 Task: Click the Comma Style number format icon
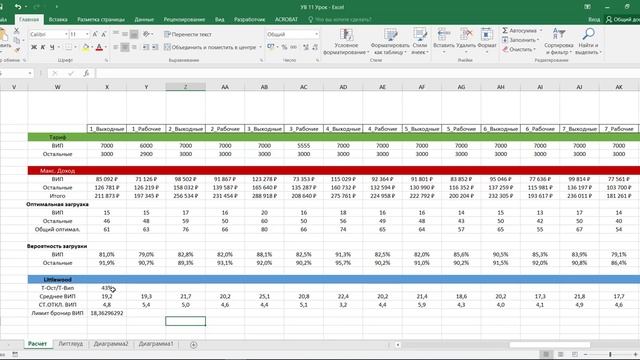point(293,47)
